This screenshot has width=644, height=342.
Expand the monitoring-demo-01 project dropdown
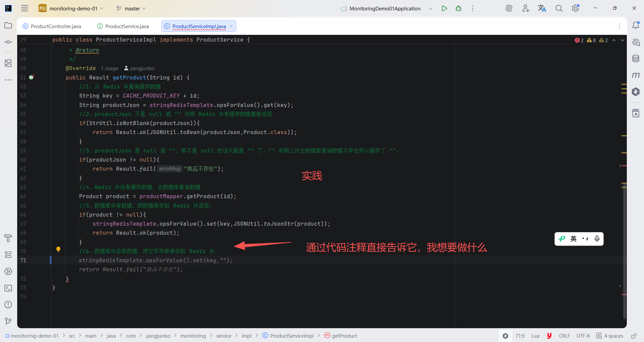pos(71,8)
